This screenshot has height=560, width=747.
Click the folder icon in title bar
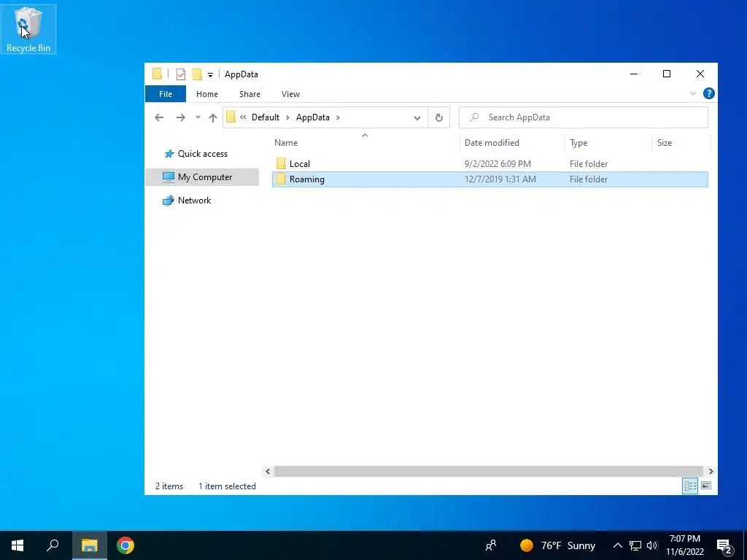tap(158, 74)
